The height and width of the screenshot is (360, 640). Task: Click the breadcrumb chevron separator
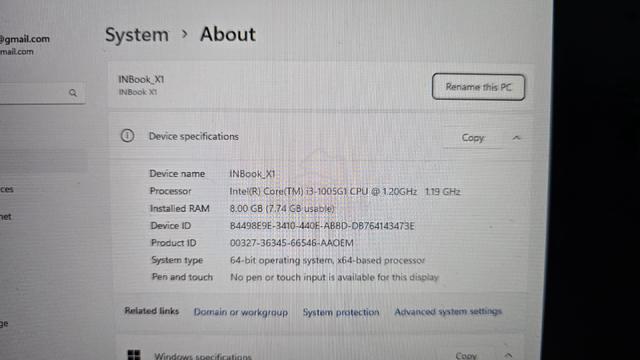click(x=184, y=34)
